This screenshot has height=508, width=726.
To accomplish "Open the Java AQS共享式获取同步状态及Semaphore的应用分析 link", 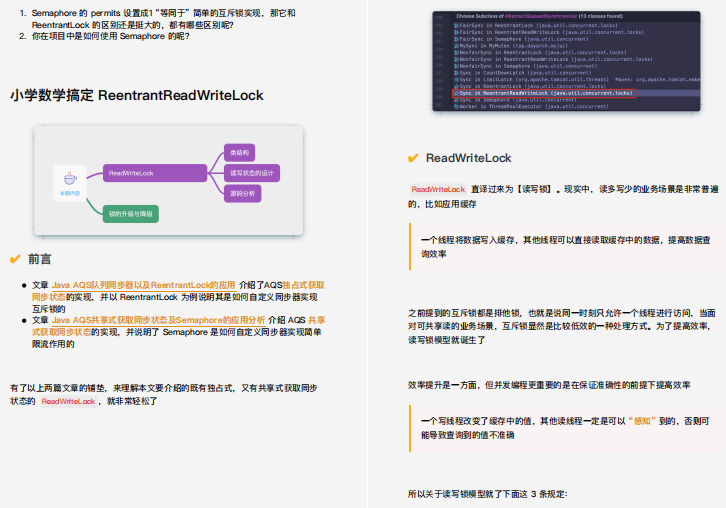I will pos(158,320).
